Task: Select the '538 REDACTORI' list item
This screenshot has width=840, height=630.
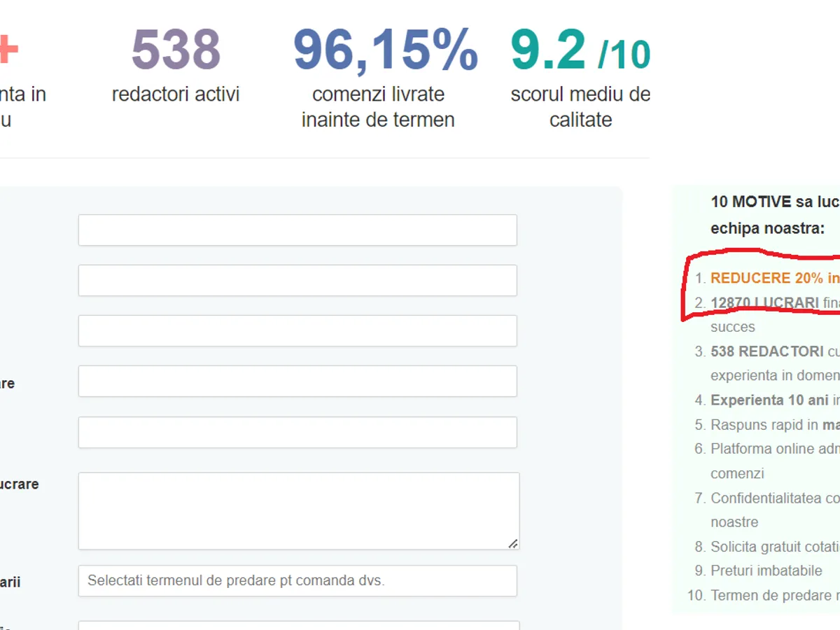Action: (767, 351)
